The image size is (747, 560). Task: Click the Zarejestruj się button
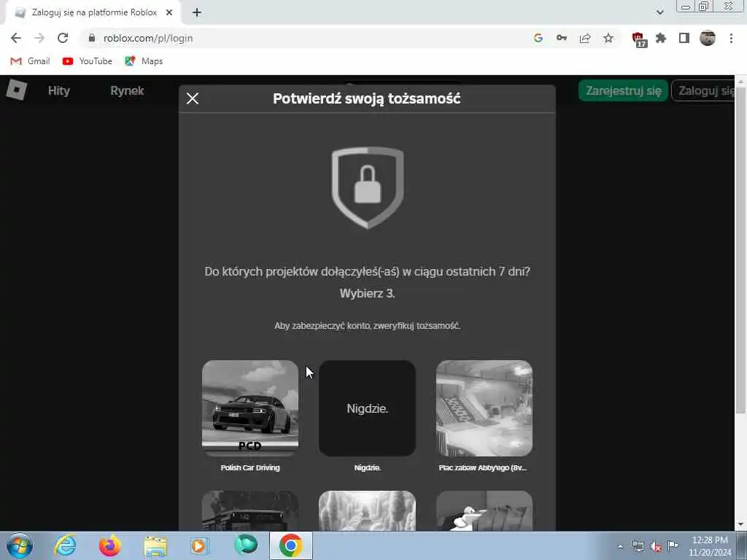click(x=623, y=90)
